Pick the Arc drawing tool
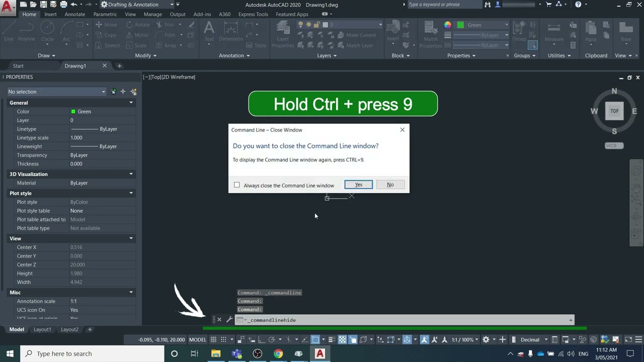 coord(66,32)
